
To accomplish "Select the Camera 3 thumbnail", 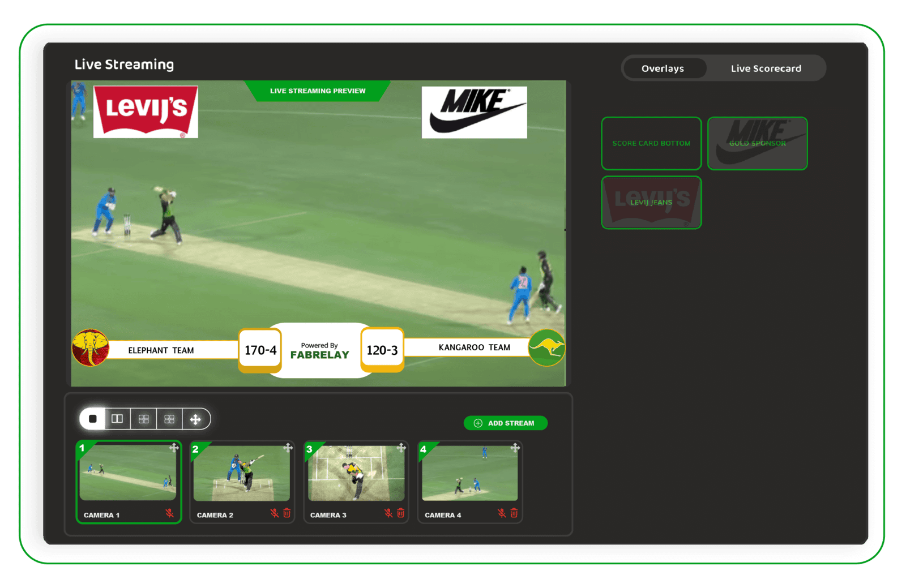I will (x=356, y=473).
